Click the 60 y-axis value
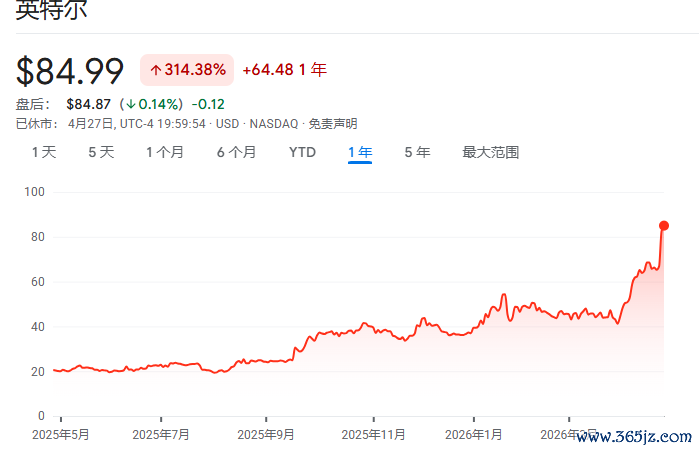 click(38, 282)
